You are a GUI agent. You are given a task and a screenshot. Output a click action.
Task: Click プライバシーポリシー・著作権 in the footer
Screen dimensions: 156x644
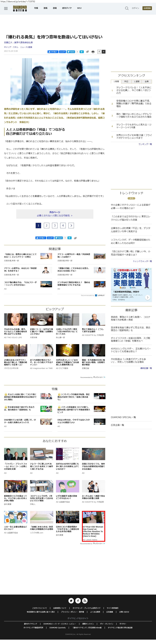pyautogui.click(x=73, y=612)
